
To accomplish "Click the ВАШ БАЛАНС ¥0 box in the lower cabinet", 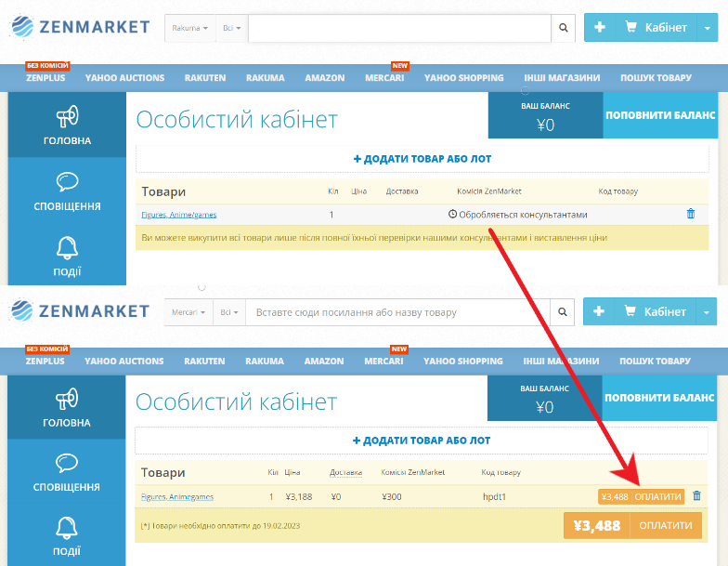I will coord(544,398).
